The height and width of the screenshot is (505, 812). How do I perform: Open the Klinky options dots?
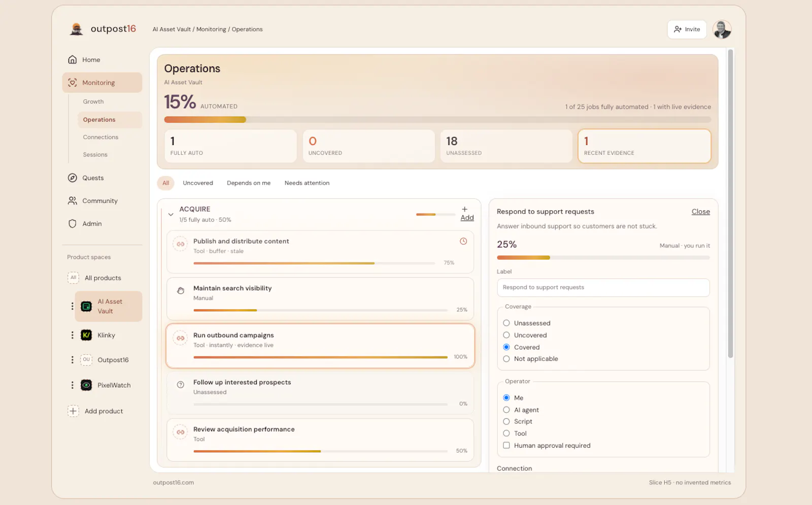(72, 335)
